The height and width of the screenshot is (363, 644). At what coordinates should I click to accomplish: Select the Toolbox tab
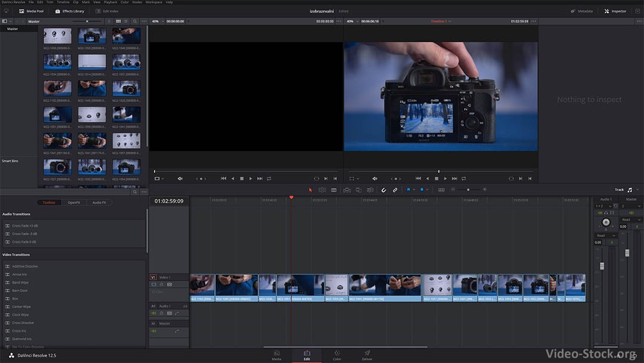(49, 202)
